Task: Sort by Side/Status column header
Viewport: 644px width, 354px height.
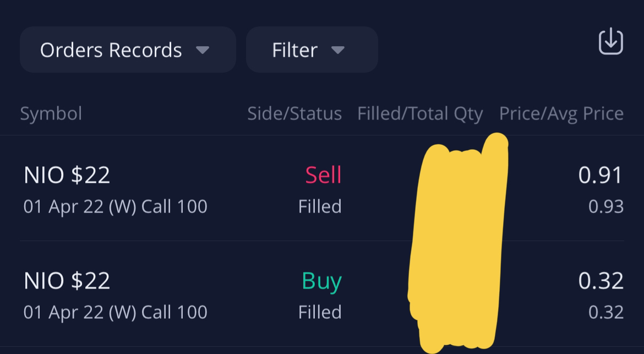Action: click(294, 113)
